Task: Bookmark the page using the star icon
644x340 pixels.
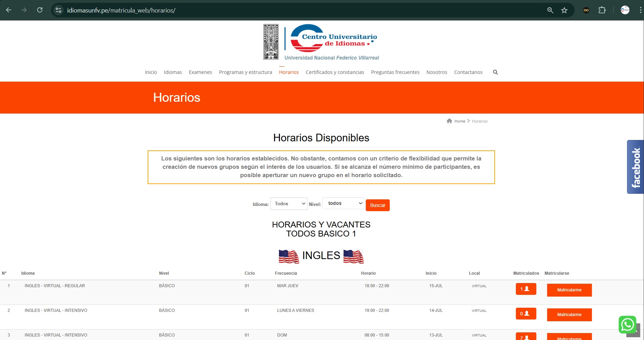Action: coord(564,10)
